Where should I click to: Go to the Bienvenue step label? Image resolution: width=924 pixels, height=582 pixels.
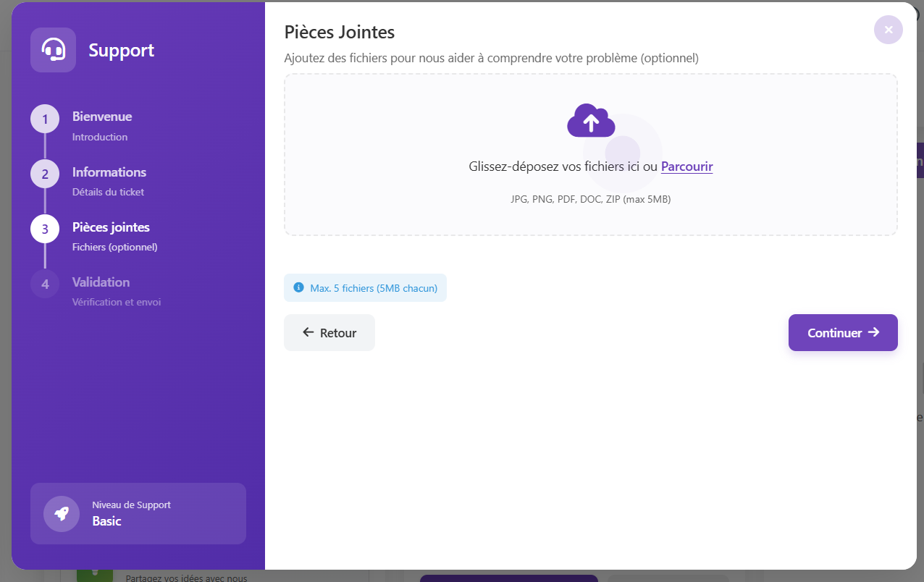click(102, 117)
